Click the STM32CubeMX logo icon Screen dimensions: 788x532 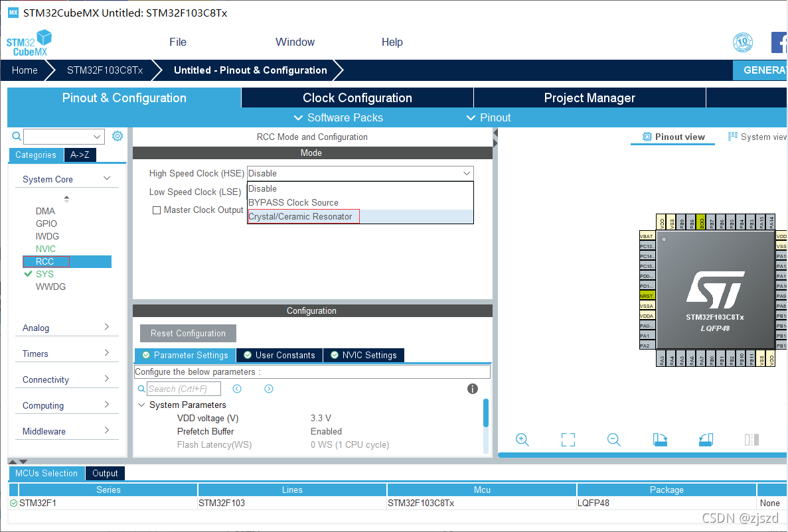click(29, 42)
